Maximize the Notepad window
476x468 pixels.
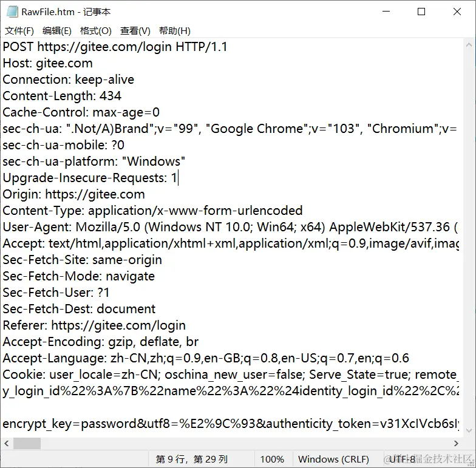pos(421,12)
